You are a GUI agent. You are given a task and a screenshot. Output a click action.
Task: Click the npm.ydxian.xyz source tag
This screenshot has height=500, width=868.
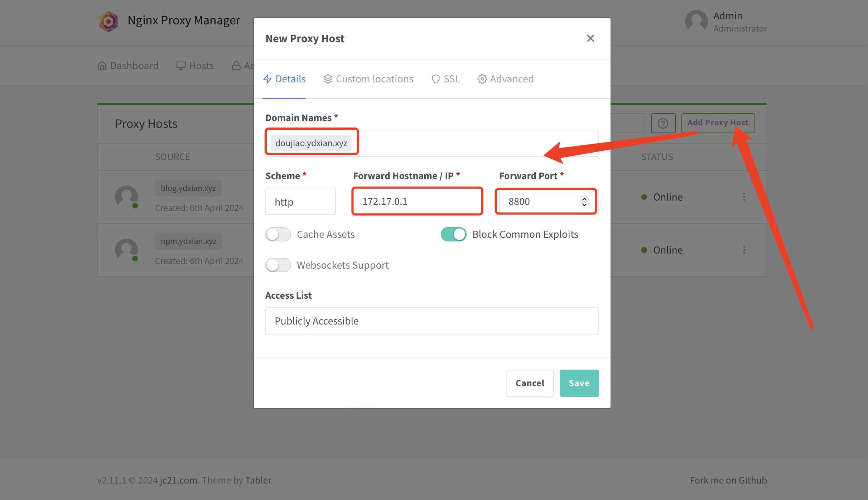coord(189,241)
